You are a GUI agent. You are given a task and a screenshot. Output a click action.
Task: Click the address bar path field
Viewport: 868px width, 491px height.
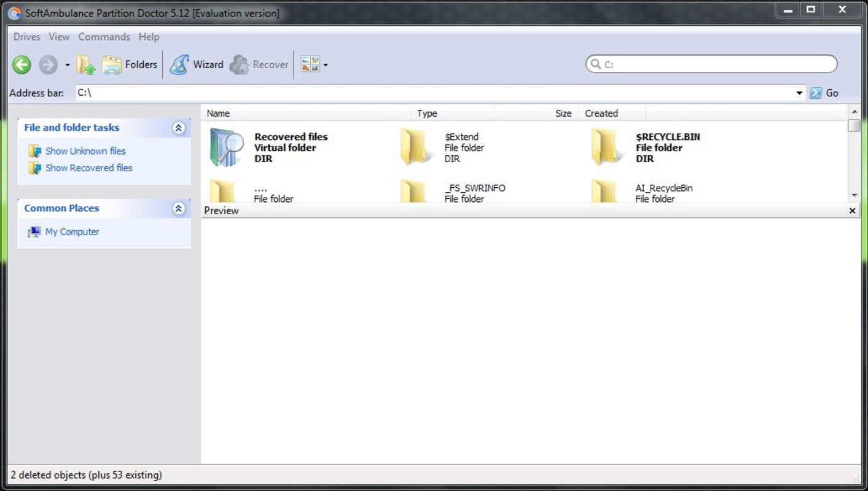(436, 93)
